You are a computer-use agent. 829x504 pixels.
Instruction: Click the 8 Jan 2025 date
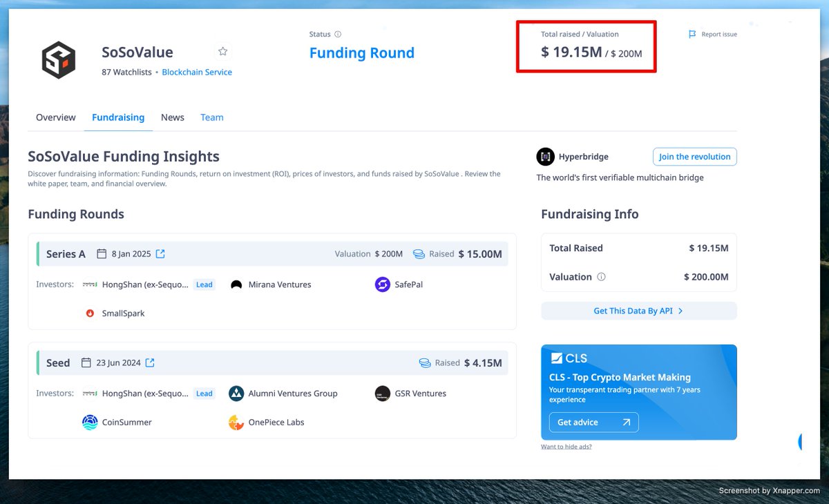click(131, 253)
